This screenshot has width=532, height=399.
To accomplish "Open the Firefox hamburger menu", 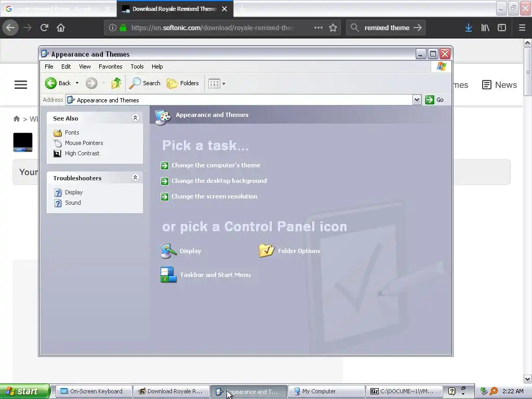I will [522, 28].
